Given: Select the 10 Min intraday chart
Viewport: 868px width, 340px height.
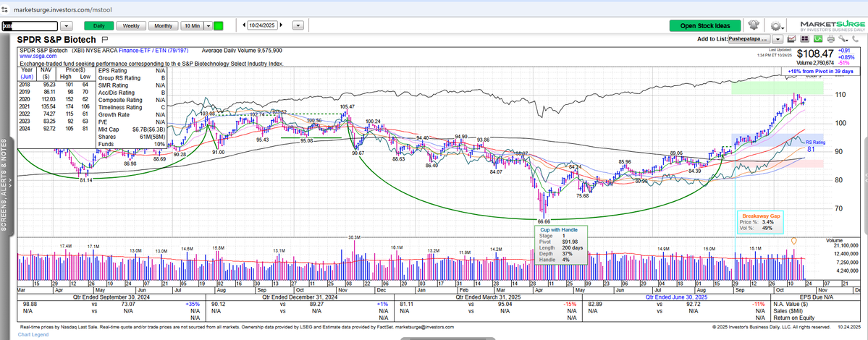Looking at the screenshot, I should tap(192, 25).
